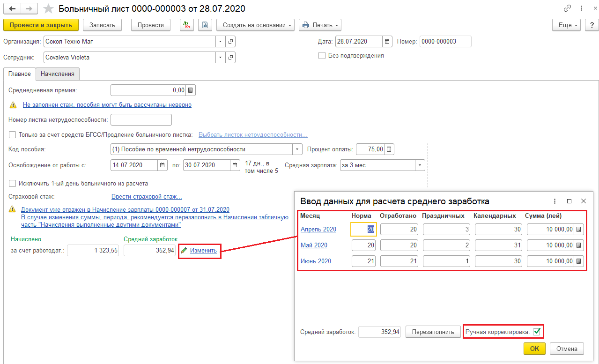Click the Провести и закрыть button

(41, 25)
